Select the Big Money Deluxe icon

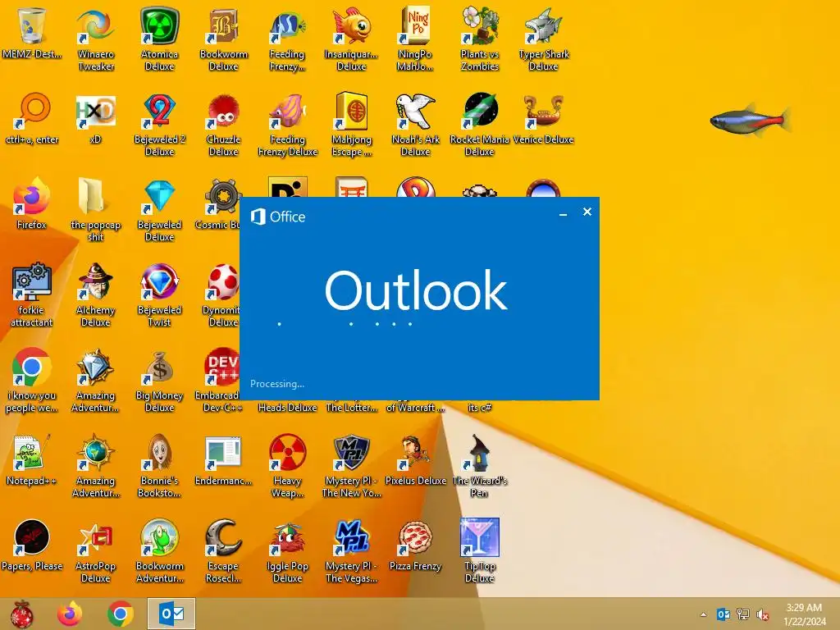click(x=160, y=367)
